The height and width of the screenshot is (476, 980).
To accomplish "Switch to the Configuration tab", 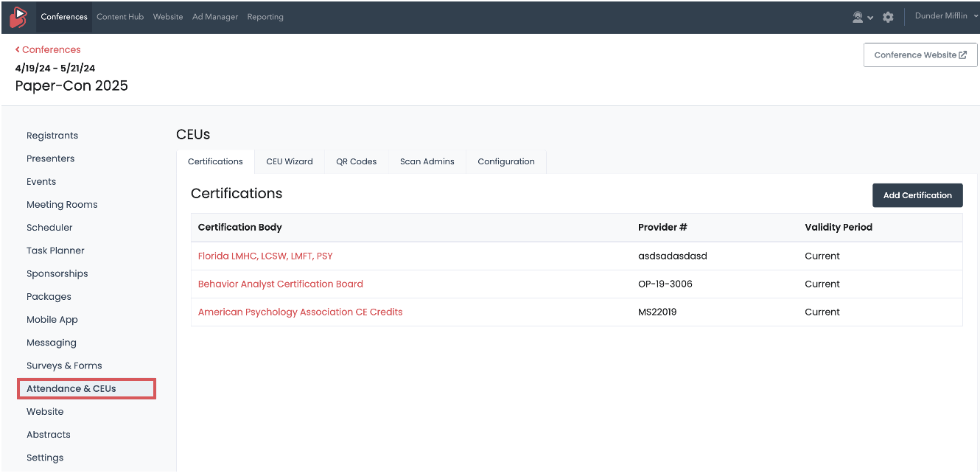I will [506, 161].
